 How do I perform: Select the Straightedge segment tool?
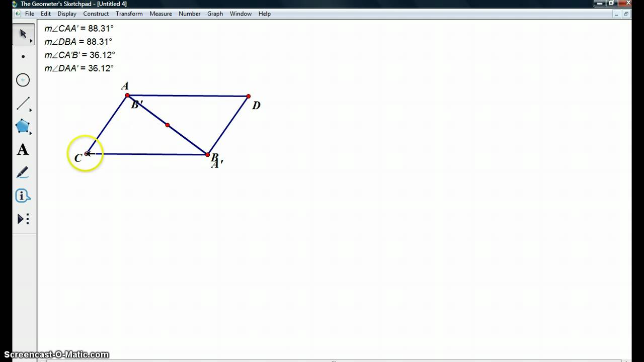click(23, 104)
